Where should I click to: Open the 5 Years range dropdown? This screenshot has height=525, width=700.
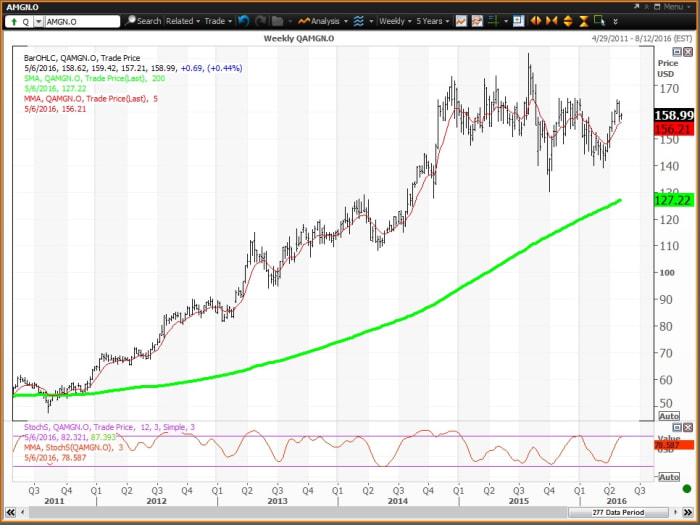click(x=432, y=20)
